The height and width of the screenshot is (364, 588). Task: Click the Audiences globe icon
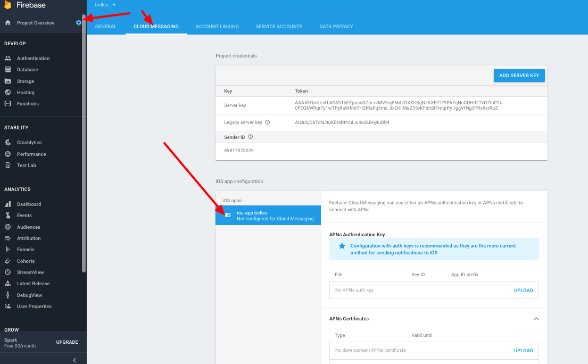(7, 227)
